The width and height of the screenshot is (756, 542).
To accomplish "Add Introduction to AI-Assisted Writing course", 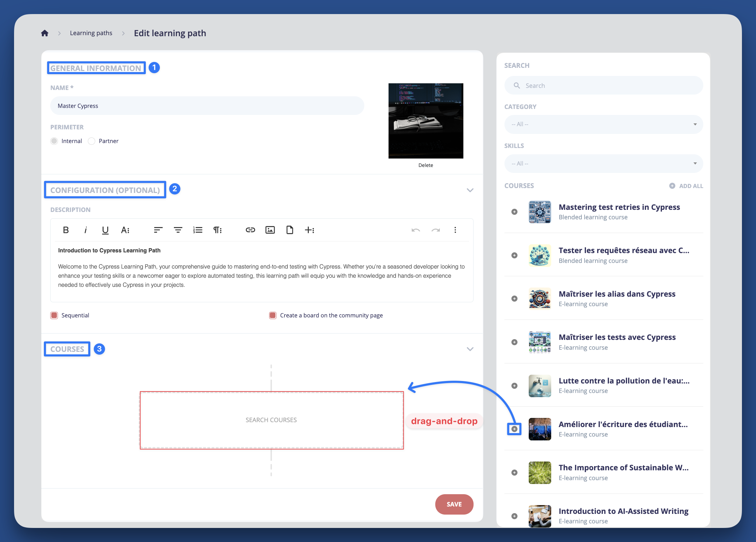I will click(514, 516).
